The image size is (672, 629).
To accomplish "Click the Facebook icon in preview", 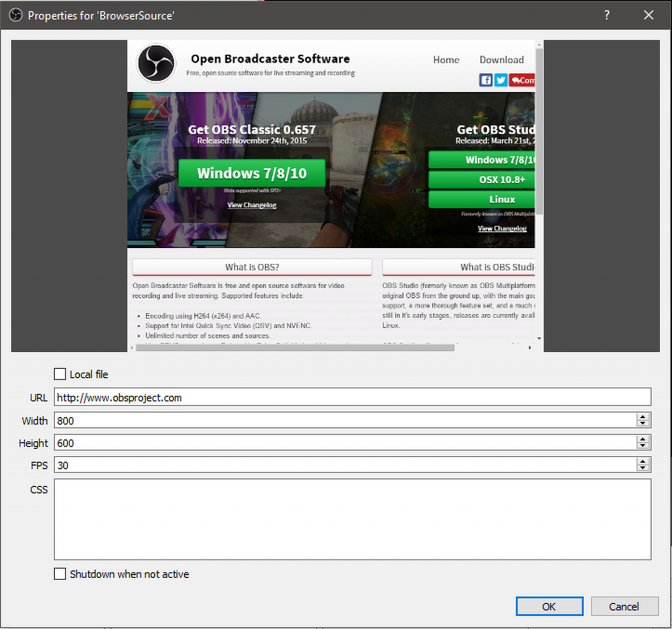I will click(486, 80).
